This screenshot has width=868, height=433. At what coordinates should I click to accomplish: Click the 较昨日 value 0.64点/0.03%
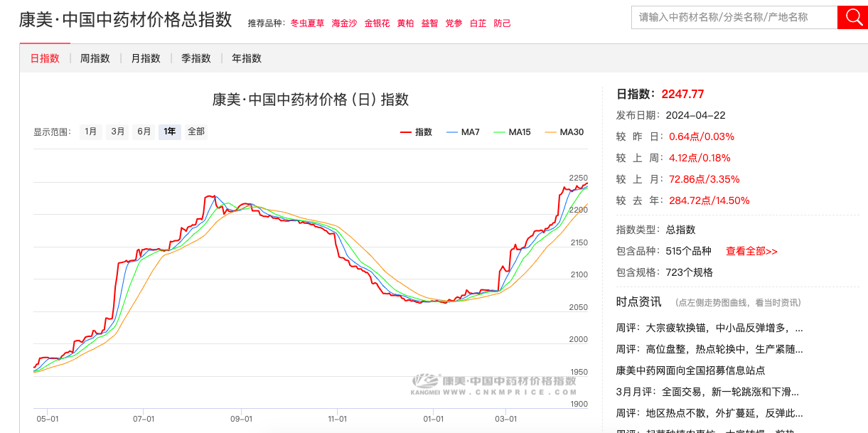pyautogui.click(x=702, y=137)
